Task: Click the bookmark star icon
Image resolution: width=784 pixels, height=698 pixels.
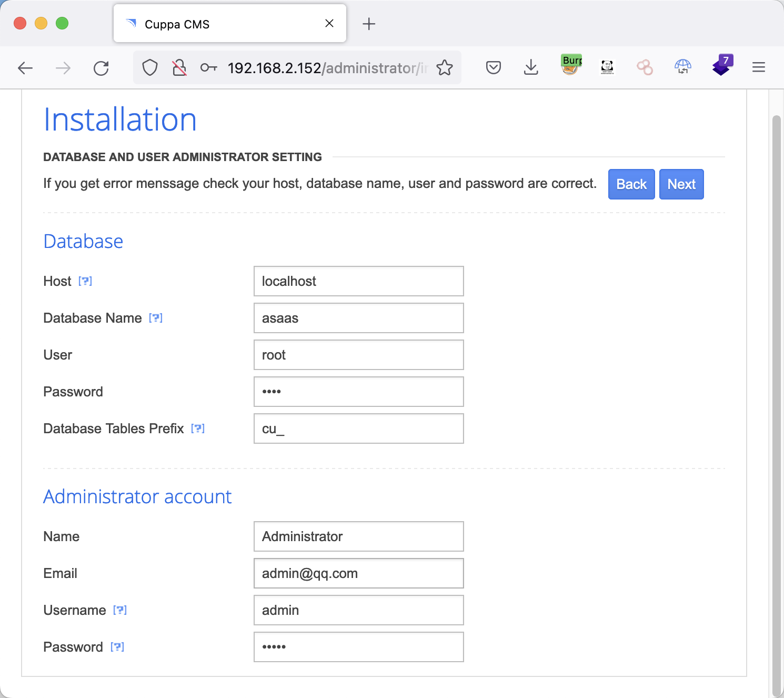Action: [445, 67]
